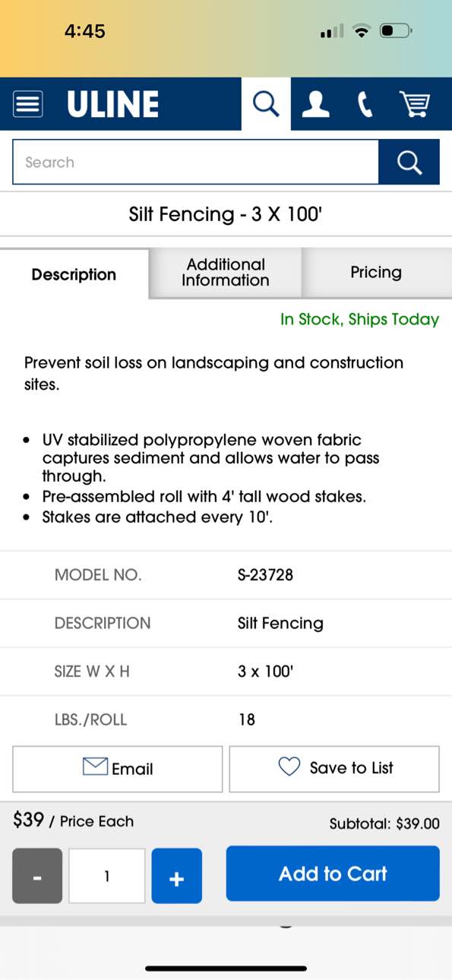Click the quantity input box
This screenshot has width=452, height=980.
107,876
